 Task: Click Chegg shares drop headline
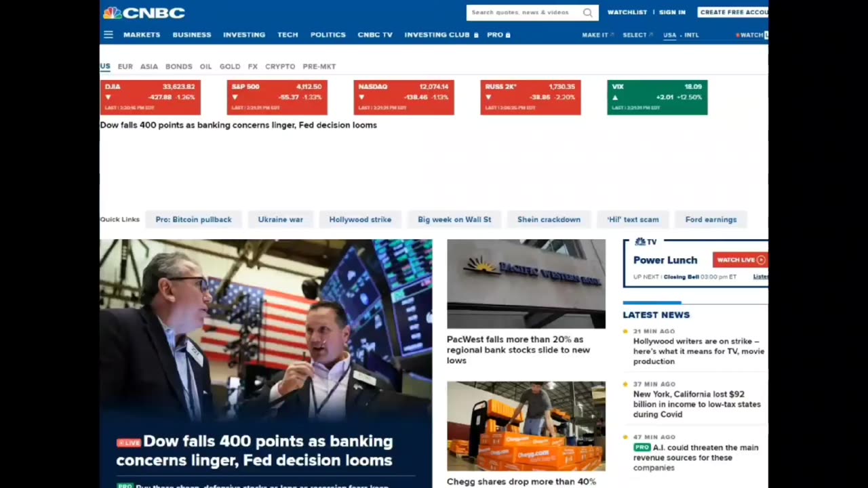click(521, 482)
